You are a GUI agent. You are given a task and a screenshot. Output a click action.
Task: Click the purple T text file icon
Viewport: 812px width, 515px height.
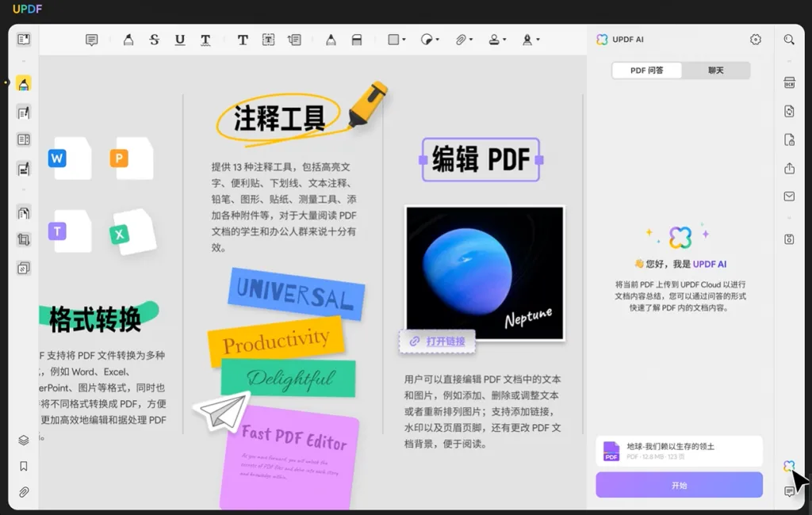[71, 231]
